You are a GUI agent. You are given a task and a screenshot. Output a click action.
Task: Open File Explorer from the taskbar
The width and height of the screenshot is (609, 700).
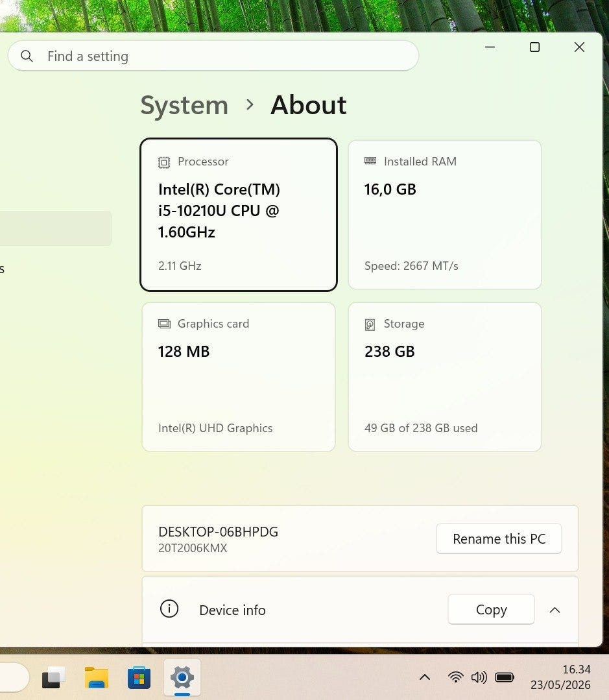pos(97,678)
